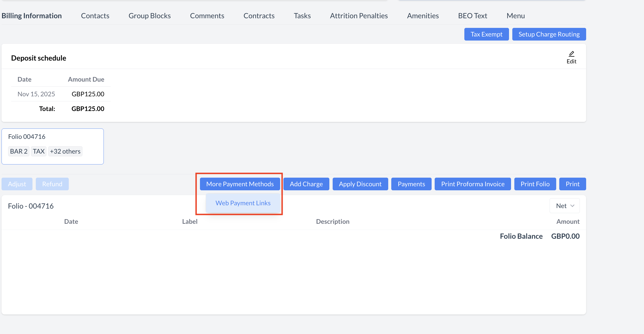Click the Add Charge button
Image resolution: width=644 pixels, height=334 pixels.
306,184
